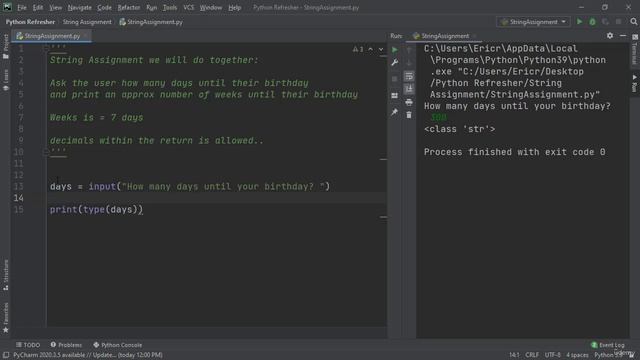
Task: Open the Project tool window on the left strip
Action: 6,46
